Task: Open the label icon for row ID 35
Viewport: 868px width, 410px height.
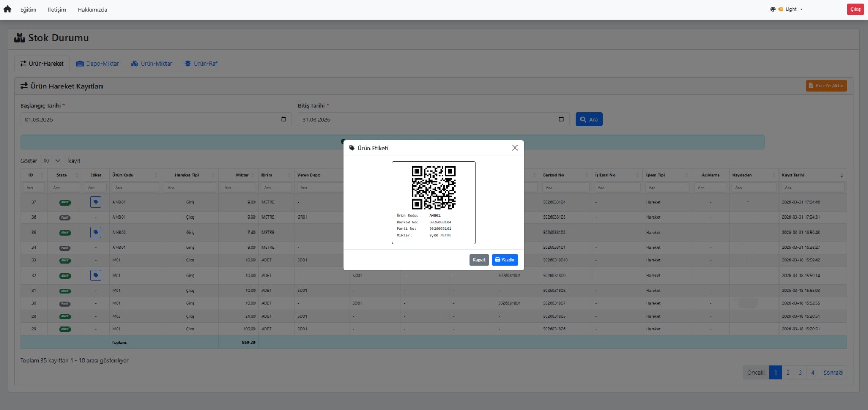Action: [x=95, y=233]
